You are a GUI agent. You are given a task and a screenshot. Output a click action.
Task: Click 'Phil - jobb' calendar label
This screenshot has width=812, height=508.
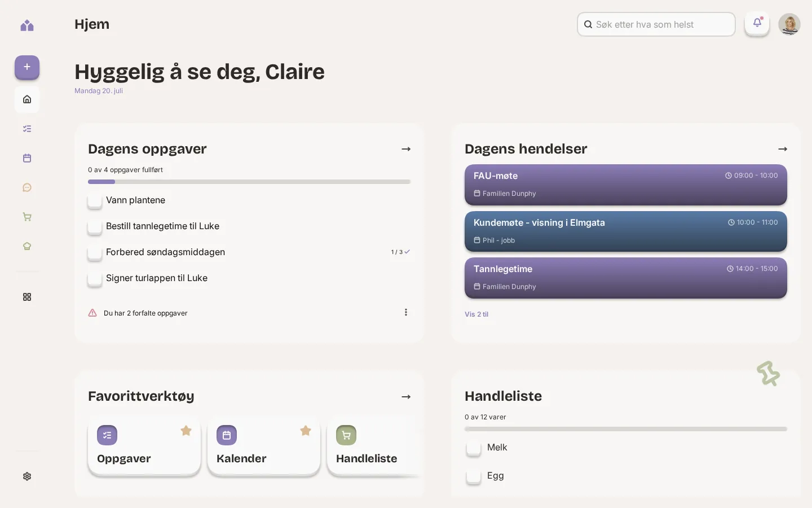point(498,240)
